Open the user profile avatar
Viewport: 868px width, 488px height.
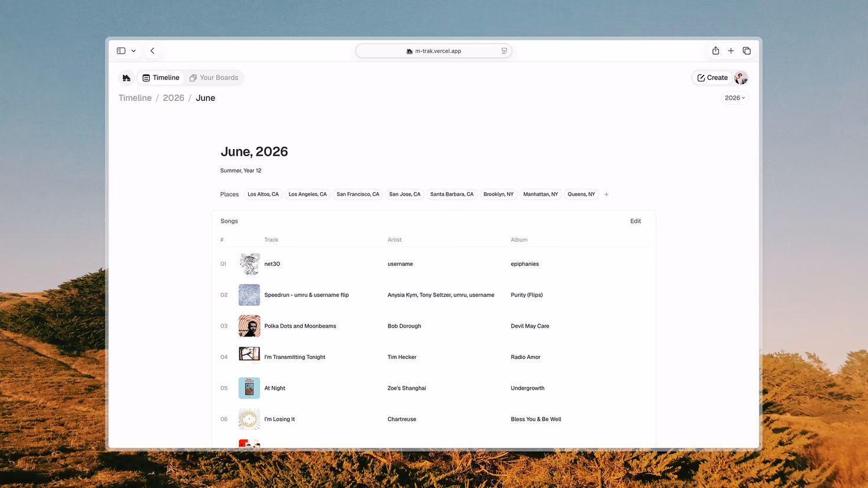pyautogui.click(x=741, y=78)
